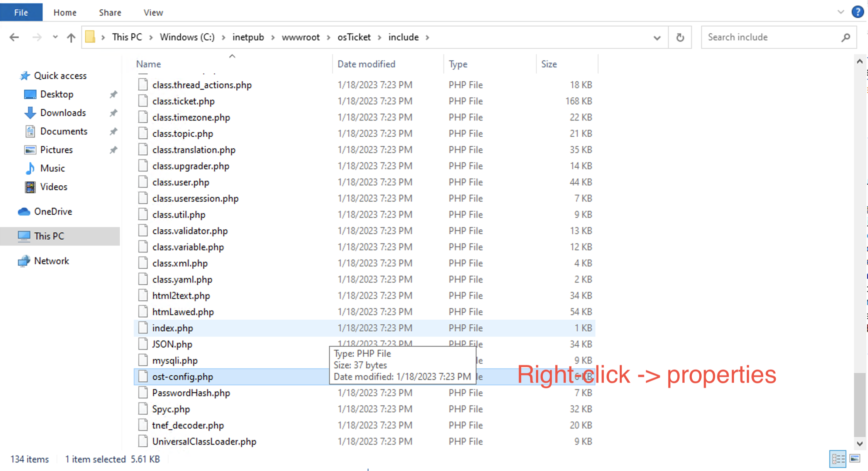Open the address bar history dropdown
This screenshot has width=868, height=471.
coord(656,37)
